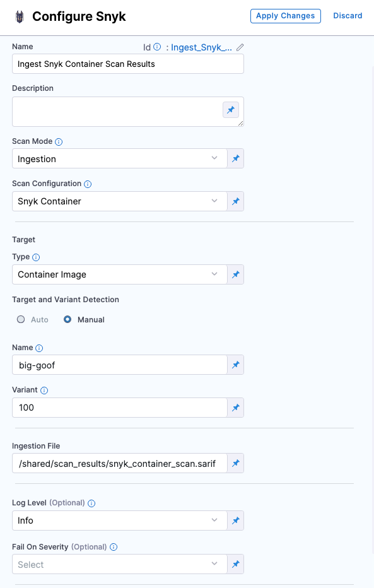Click the Ingestion File path input
Viewport: 374px width, 588px height.
(120, 463)
